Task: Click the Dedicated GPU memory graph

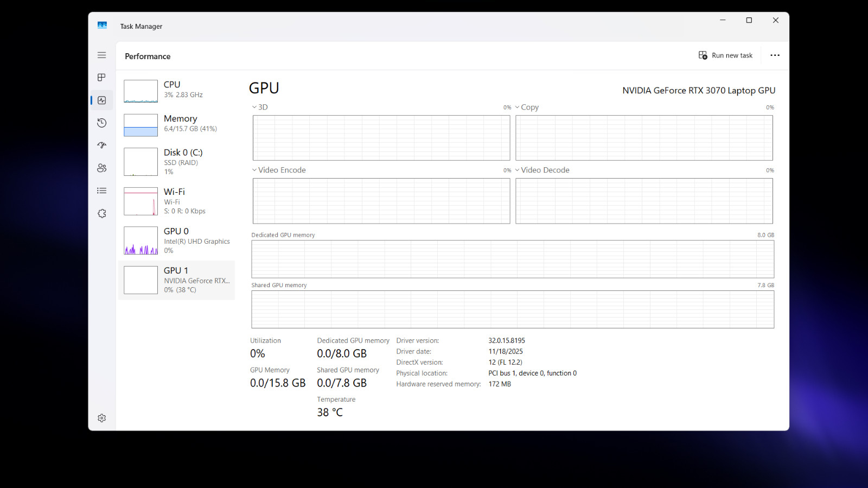Action: tap(513, 259)
